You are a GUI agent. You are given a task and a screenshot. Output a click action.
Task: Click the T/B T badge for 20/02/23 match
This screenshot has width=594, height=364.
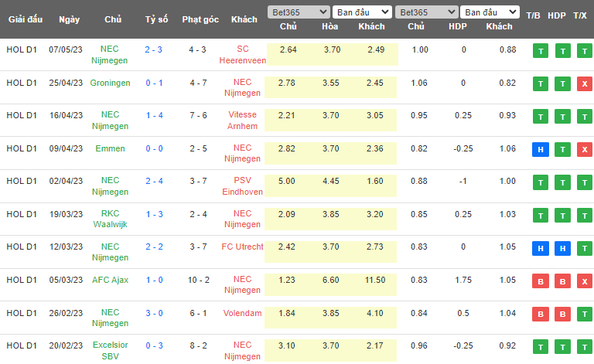coord(541,347)
